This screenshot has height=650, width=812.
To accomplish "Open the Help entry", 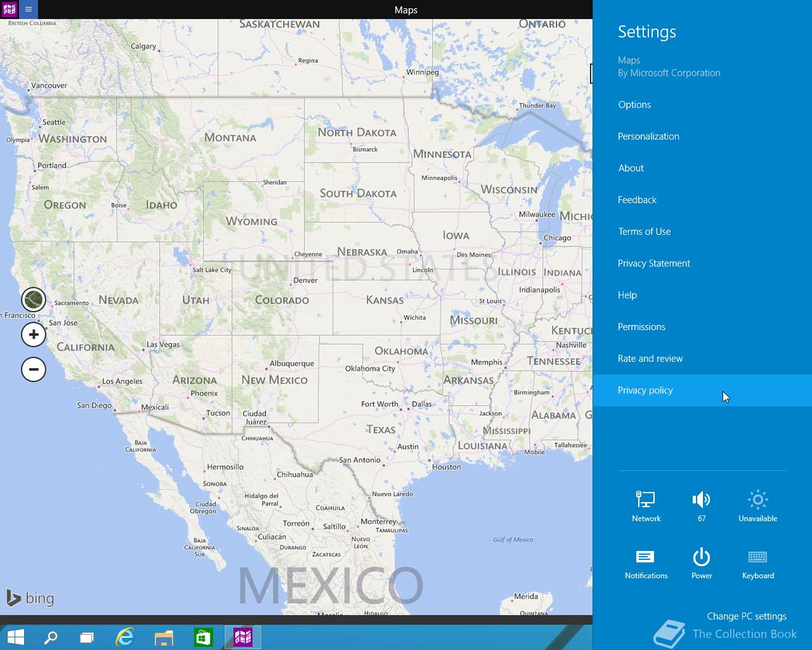I will [x=702, y=295].
